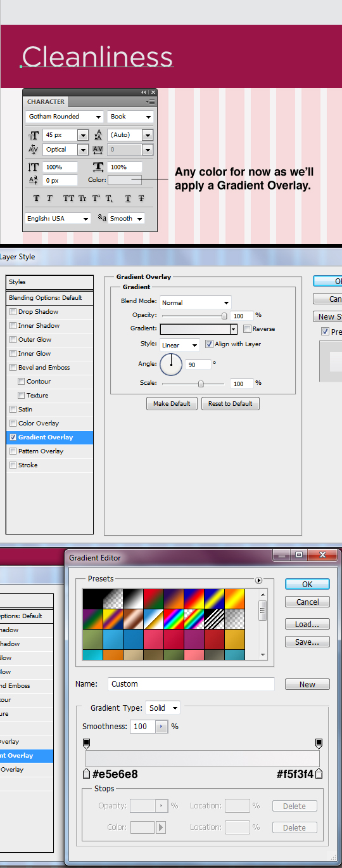Screen dimensions: 342x868
Task: Toggle Align with Layer checkbox
Action: 209,344
